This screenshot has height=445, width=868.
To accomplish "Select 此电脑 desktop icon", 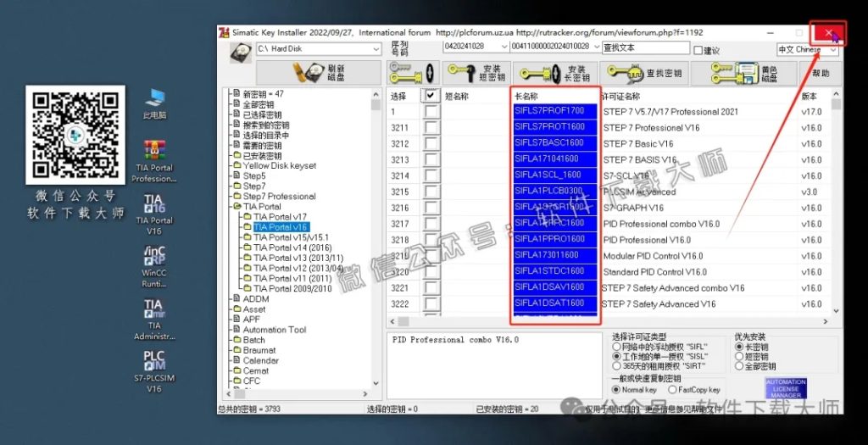I will [154, 104].
